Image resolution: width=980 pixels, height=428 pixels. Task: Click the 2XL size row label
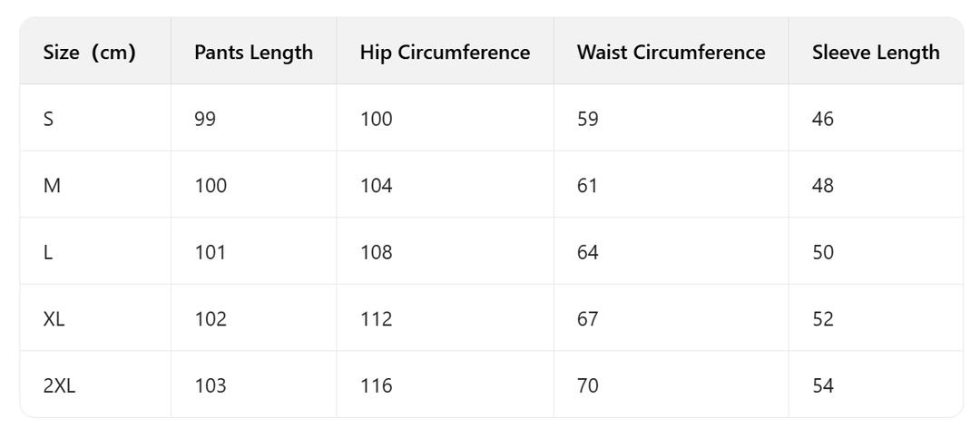(x=60, y=385)
